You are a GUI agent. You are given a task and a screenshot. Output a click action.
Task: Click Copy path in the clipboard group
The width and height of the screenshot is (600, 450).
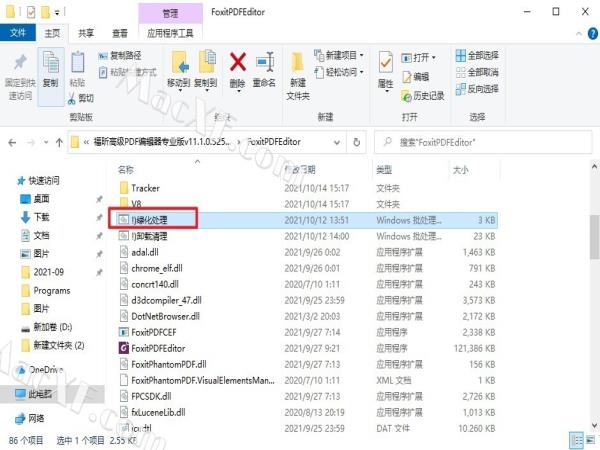coord(120,56)
